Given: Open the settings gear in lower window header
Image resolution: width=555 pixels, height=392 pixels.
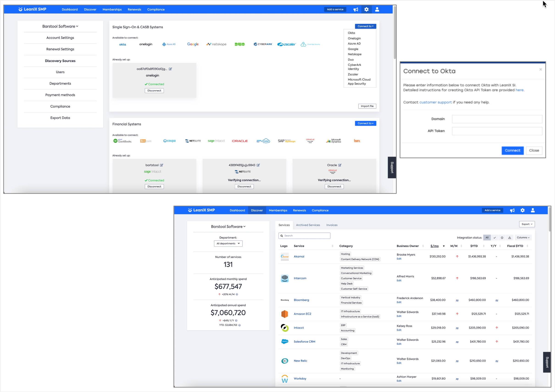Looking at the screenshot, I should [x=523, y=210].
